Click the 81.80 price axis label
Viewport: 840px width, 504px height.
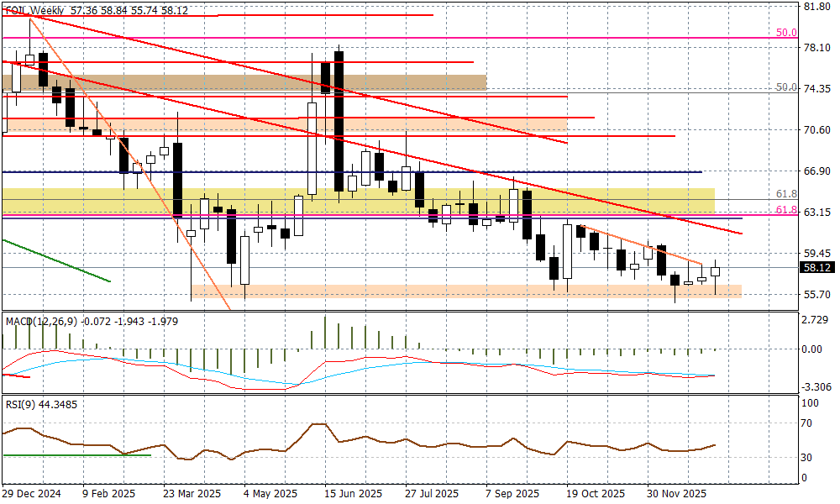[x=817, y=7]
